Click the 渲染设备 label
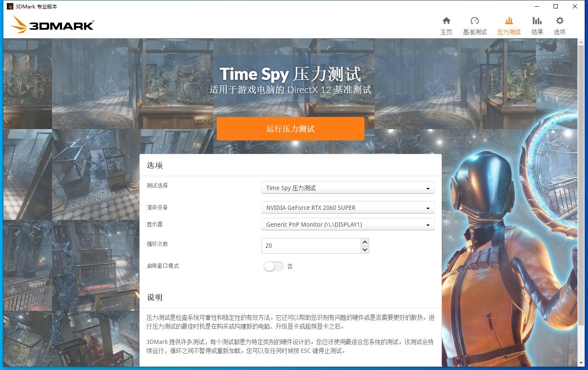The width and height of the screenshot is (588, 370). tap(157, 207)
